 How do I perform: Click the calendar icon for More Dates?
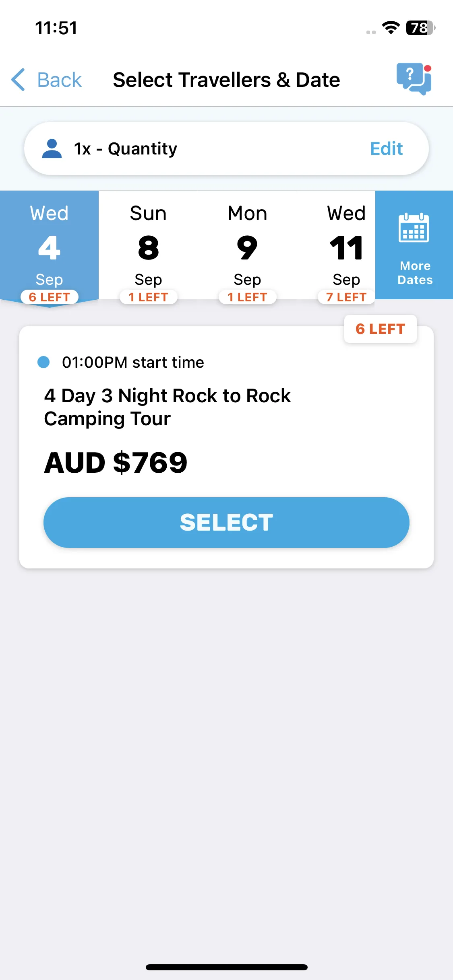coord(414,228)
